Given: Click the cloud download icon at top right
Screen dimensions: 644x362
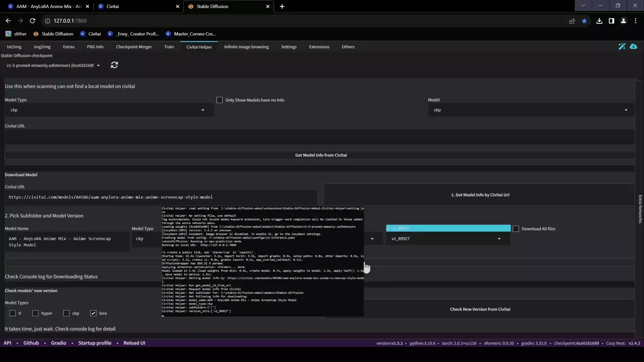Looking at the screenshot, I should (x=633, y=46).
